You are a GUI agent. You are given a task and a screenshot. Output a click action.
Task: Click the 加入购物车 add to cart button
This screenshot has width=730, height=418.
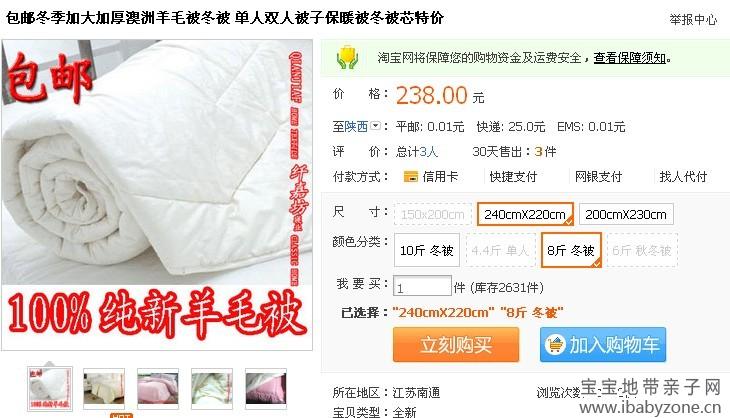[x=603, y=345]
